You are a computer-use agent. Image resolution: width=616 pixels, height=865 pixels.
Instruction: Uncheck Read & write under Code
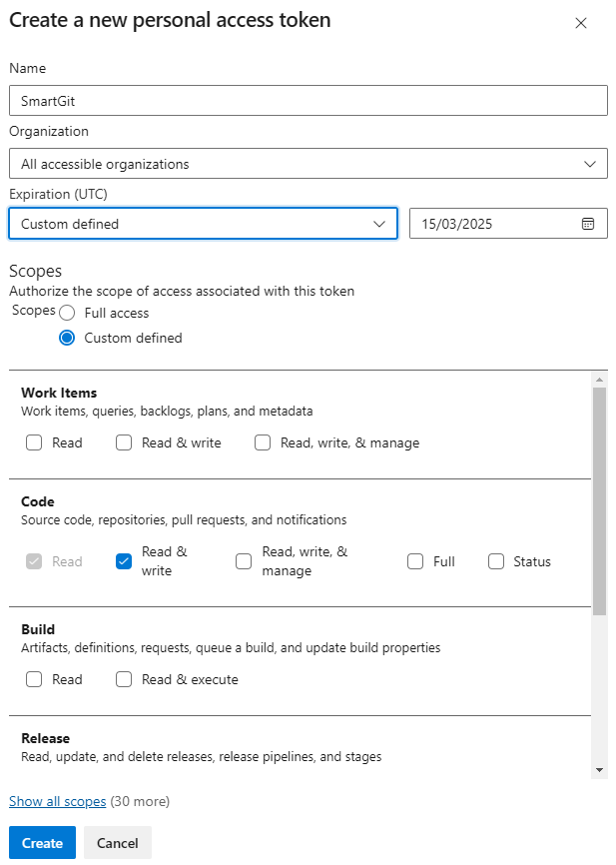pyautogui.click(x=124, y=561)
